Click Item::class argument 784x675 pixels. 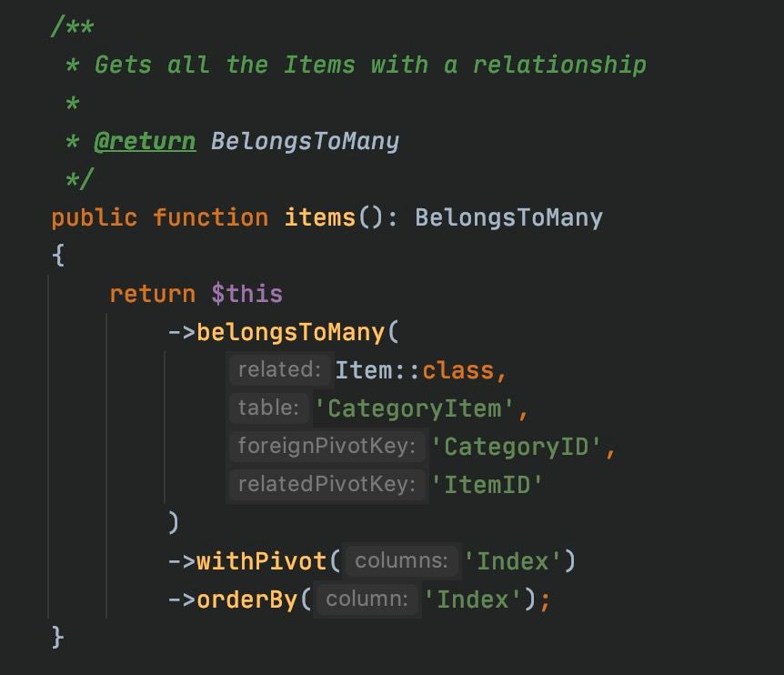pos(414,370)
